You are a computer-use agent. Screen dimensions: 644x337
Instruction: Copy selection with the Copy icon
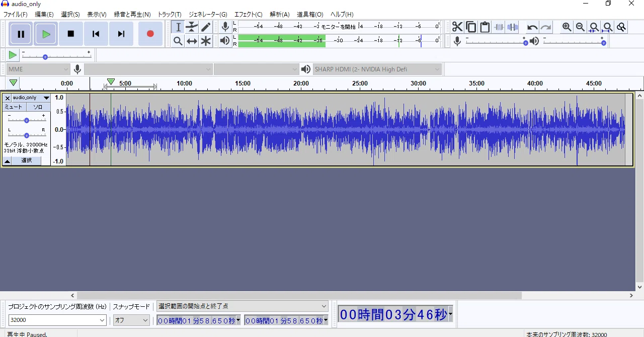(471, 27)
